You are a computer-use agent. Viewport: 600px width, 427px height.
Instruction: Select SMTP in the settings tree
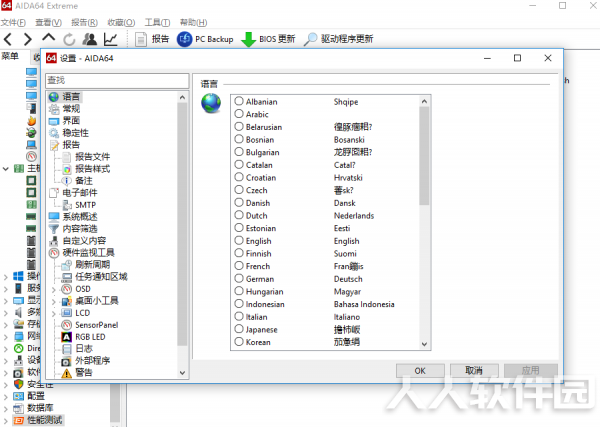point(79,205)
